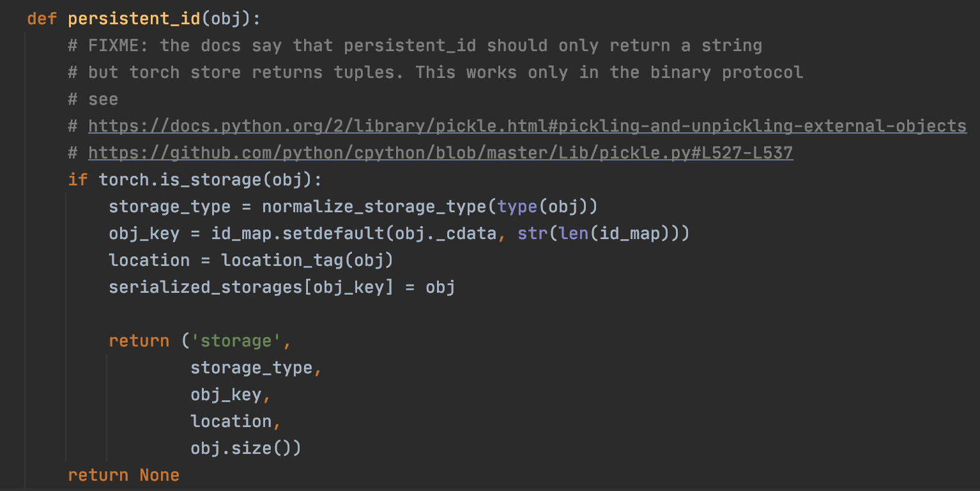Open the docs.python.org pickle documentation link
Image resolution: width=980 pixels, height=491 pixels.
[x=527, y=126]
